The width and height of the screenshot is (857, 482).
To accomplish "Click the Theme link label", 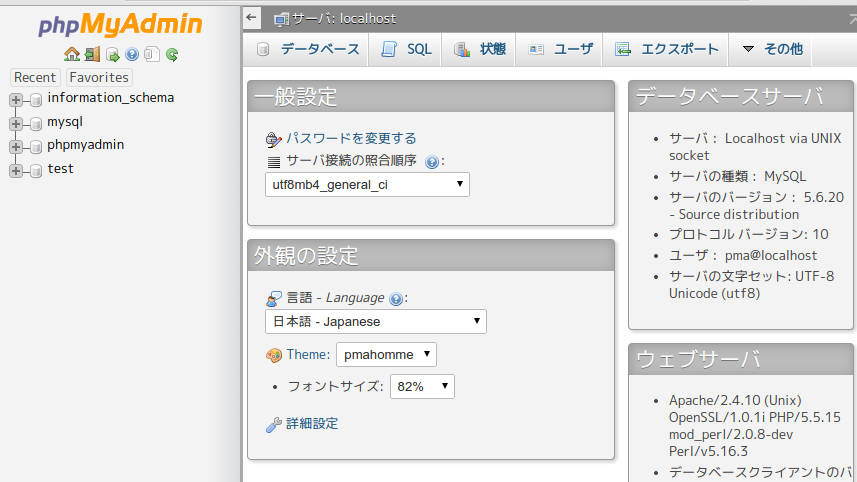I will (x=308, y=354).
